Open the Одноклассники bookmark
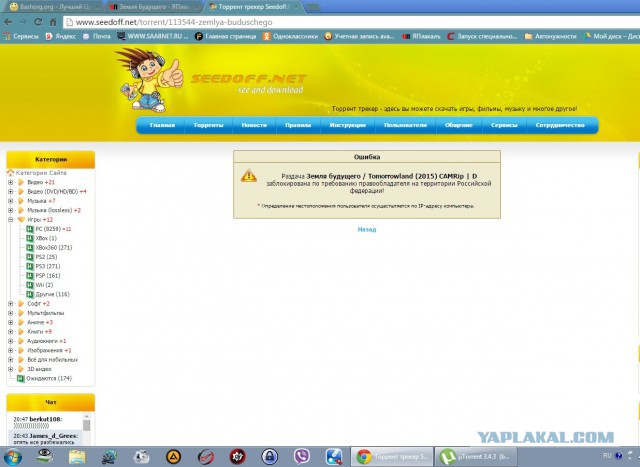640x467 pixels. click(290, 36)
